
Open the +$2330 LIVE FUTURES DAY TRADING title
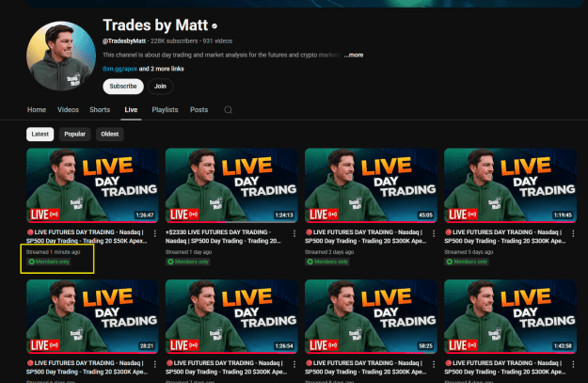(x=223, y=237)
